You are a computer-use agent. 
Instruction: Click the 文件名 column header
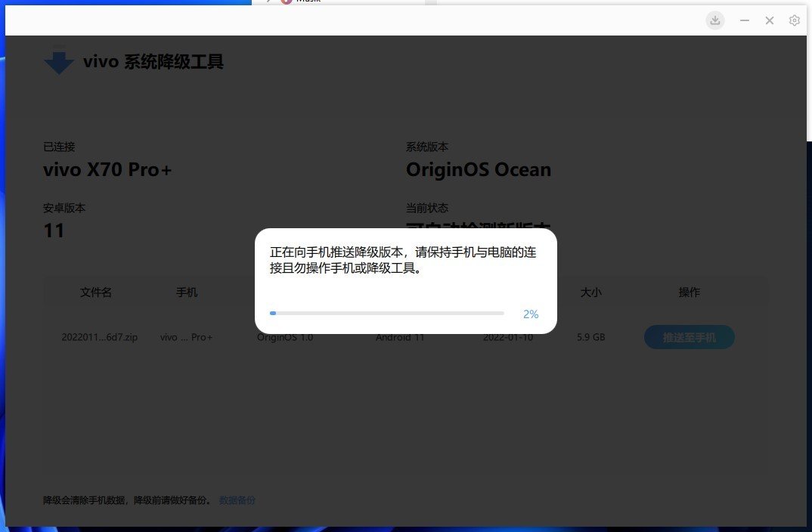[x=96, y=292]
